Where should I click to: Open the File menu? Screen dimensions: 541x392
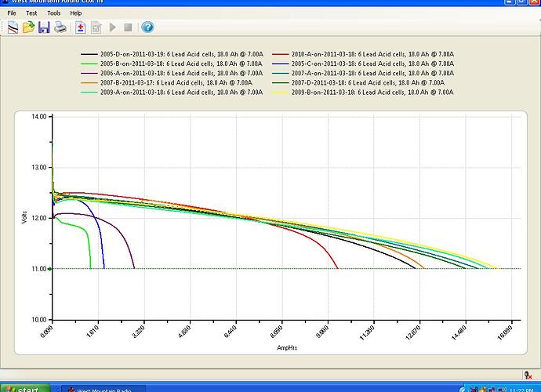point(12,13)
